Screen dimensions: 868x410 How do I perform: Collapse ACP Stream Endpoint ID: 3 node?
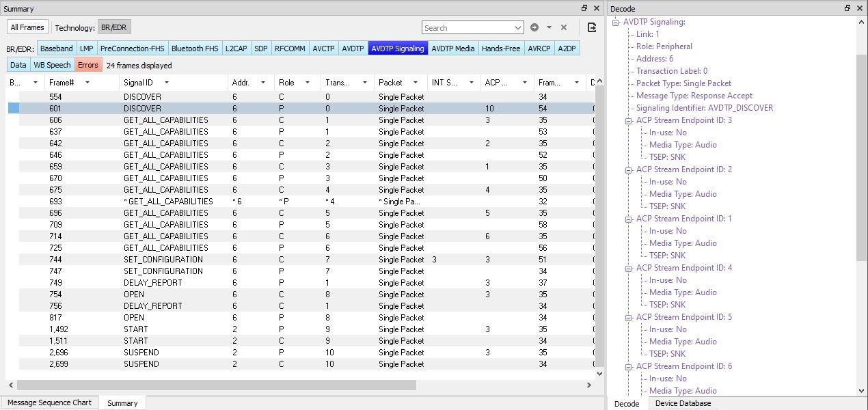[628, 120]
